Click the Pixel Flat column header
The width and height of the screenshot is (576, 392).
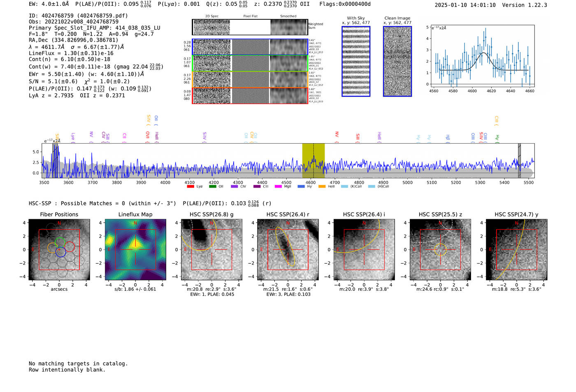[x=250, y=16]
